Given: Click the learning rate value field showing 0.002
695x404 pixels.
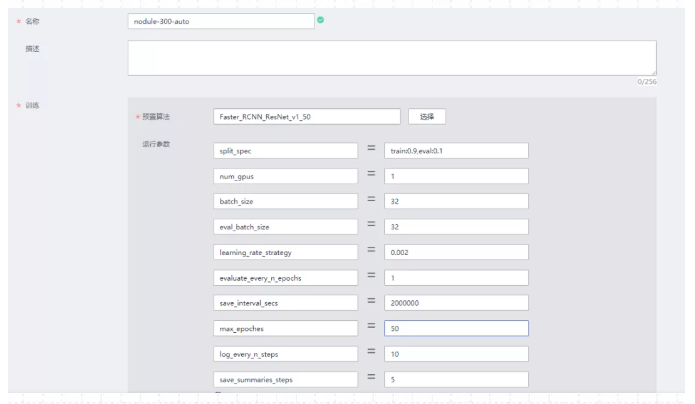Looking at the screenshot, I should click(456, 252).
